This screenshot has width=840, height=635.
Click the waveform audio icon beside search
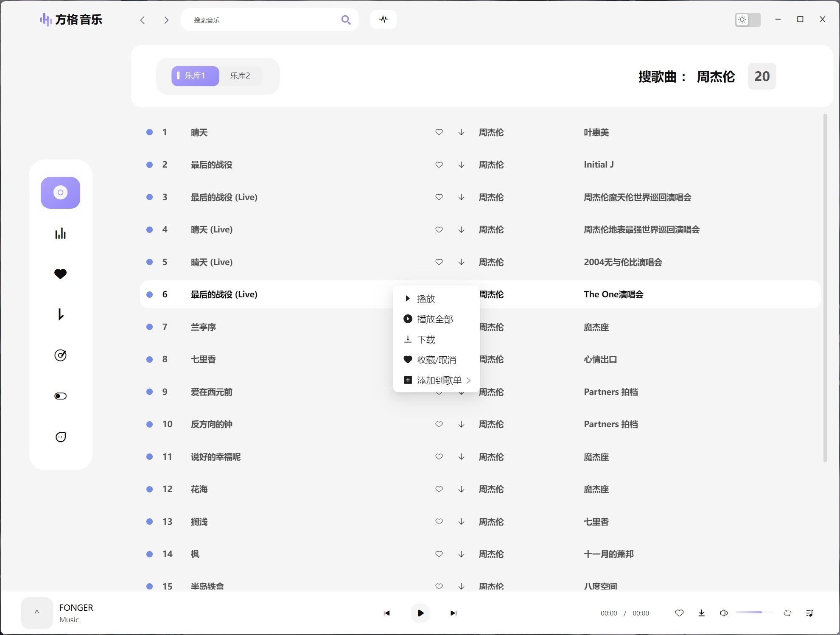[384, 20]
